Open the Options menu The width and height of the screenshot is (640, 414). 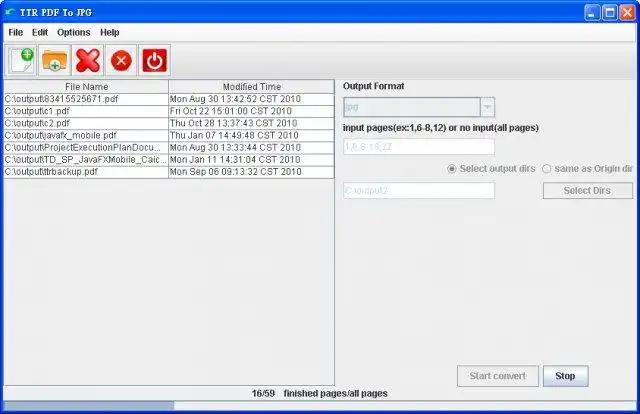(x=73, y=32)
